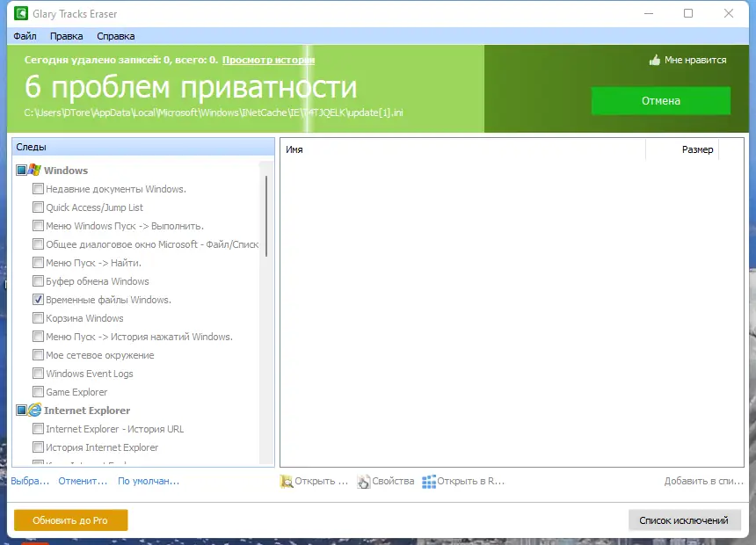This screenshot has height=545, width=756.
Task: Select the Windows tree category label
Action: point(66,171)
